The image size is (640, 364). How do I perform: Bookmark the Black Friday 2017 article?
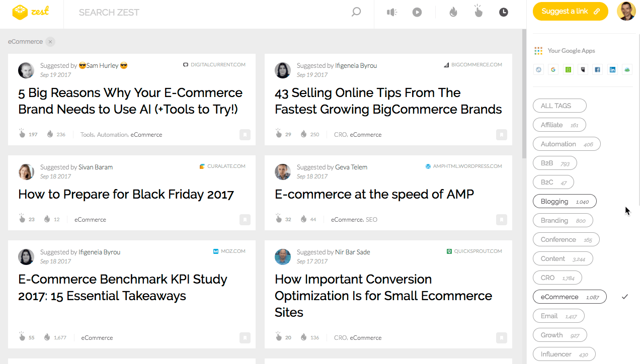(x=245, y=220)
